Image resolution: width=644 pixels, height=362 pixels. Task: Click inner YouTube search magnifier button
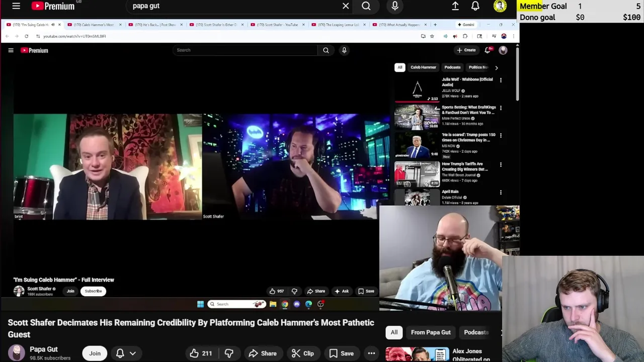[x=326, y=50]
